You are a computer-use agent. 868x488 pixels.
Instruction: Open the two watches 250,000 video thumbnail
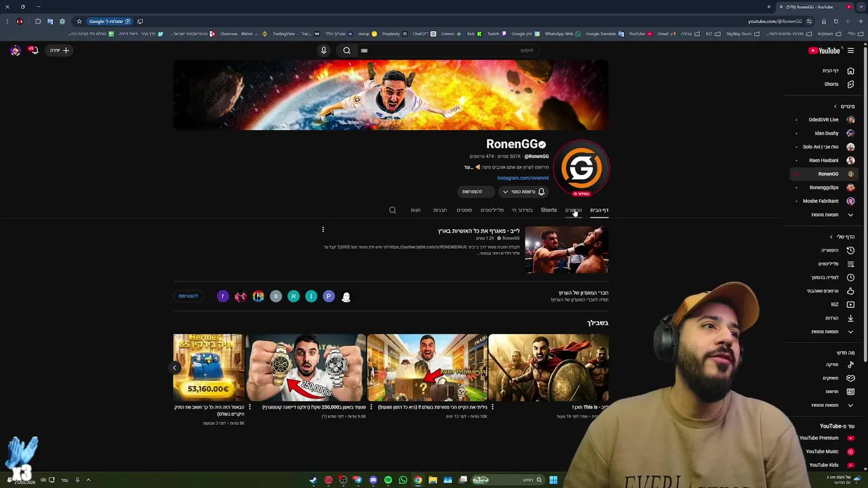click(306, 367)
